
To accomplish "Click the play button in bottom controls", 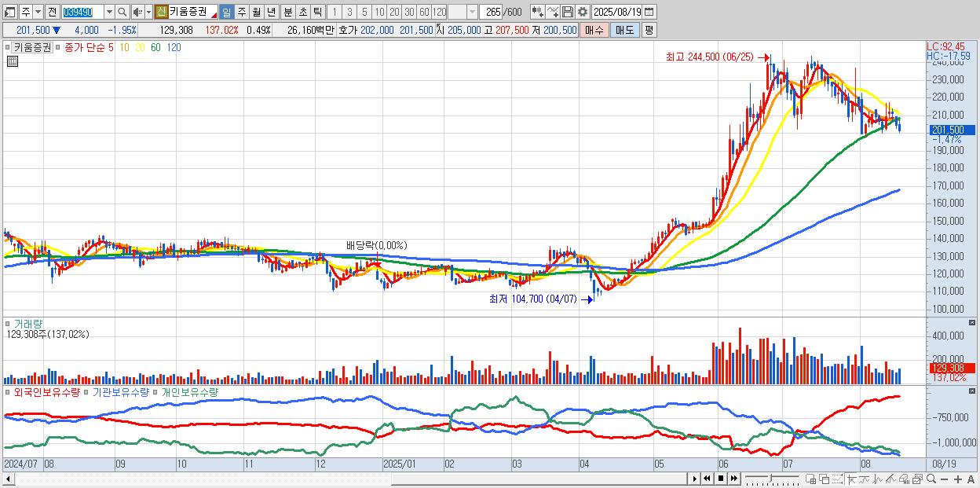I will click(695, 479).
